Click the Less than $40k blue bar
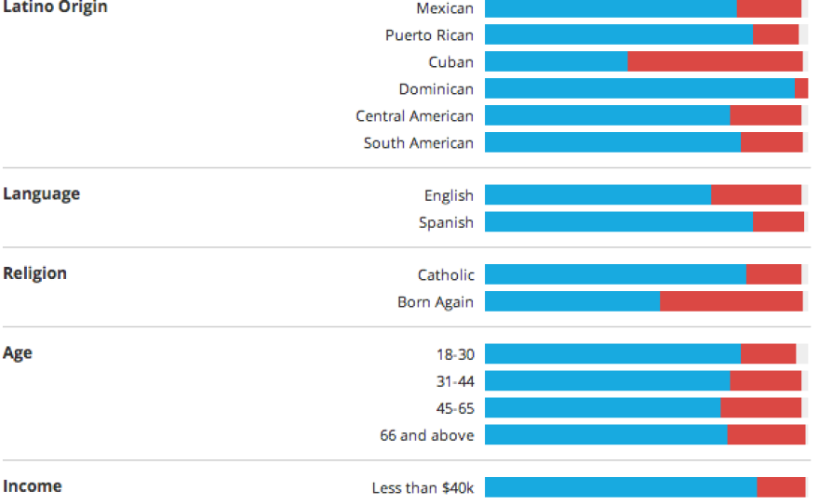The height and width of the screenshot is (504, 819). coord(621,488)
